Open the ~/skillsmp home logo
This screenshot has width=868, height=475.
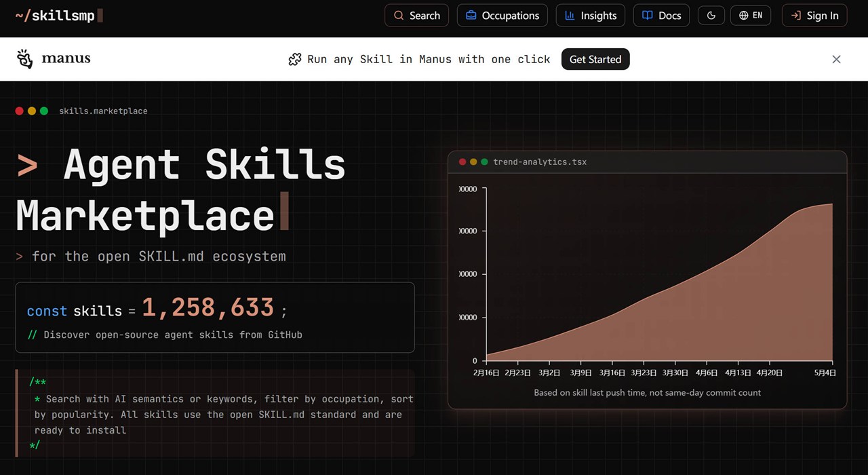[59, 15]
